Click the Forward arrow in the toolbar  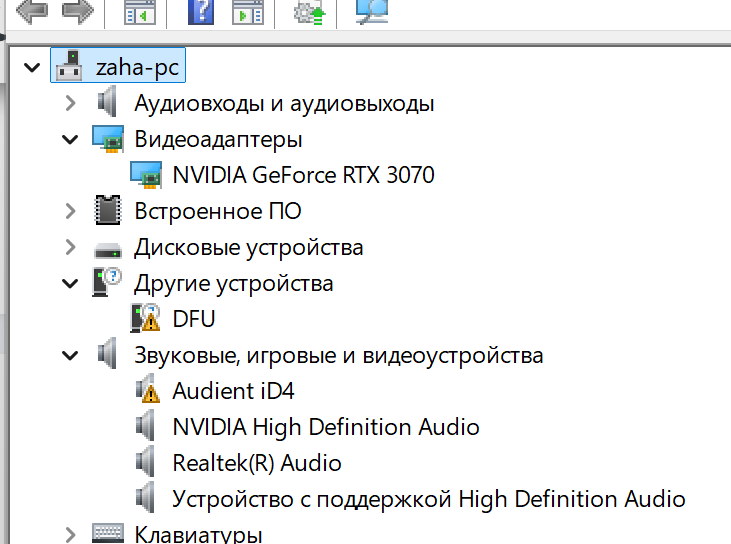tap(78, 12)
